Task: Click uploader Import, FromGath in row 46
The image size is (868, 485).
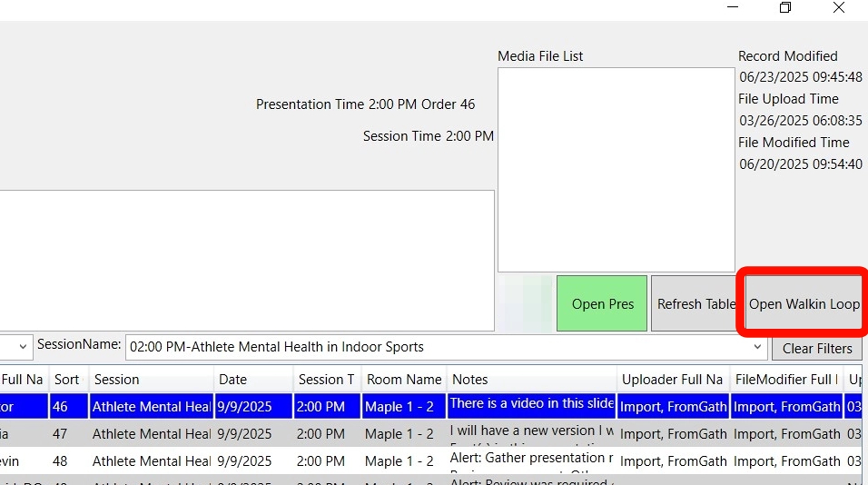Action: pyautogui.click(x=673, y=406)
